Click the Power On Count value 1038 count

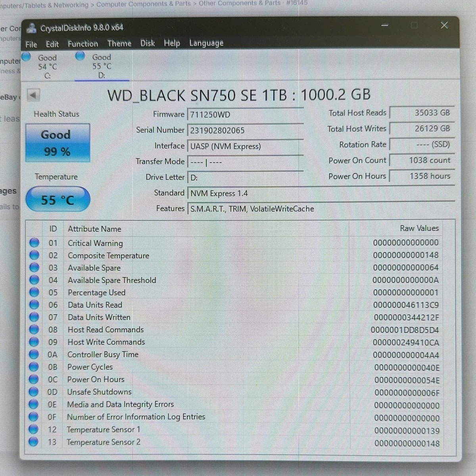(422, 161)
